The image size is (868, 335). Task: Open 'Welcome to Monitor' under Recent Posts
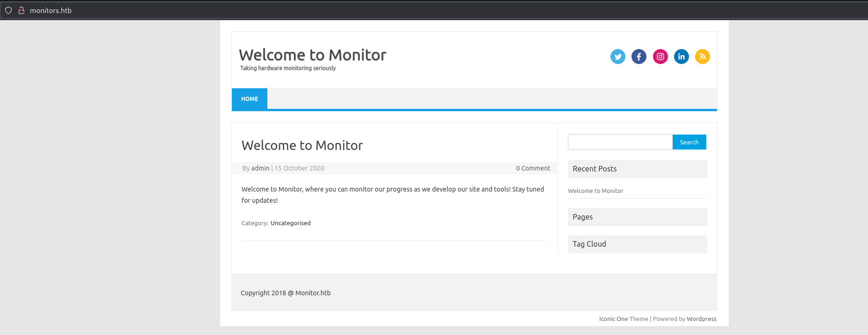point(595,191)
